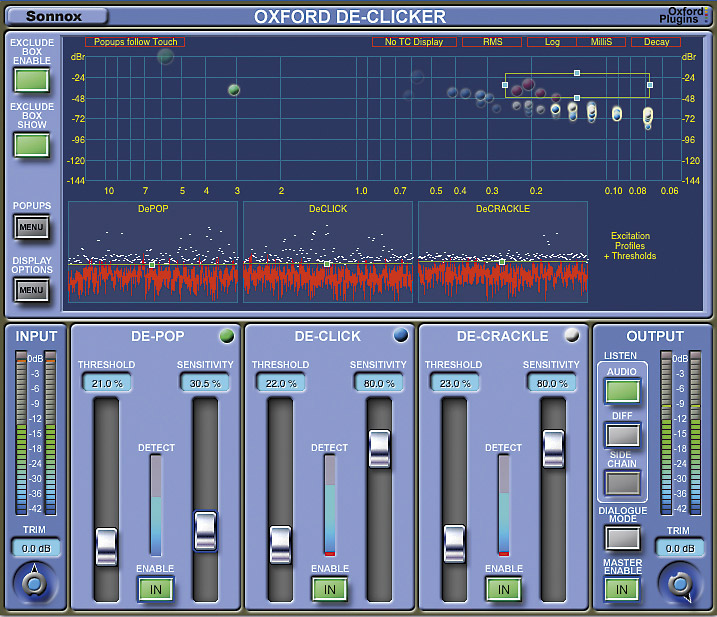This screenshot has height=617, width=717.
Task: Toggle the De-Pop Enable IN button
Action: [155, 590]
